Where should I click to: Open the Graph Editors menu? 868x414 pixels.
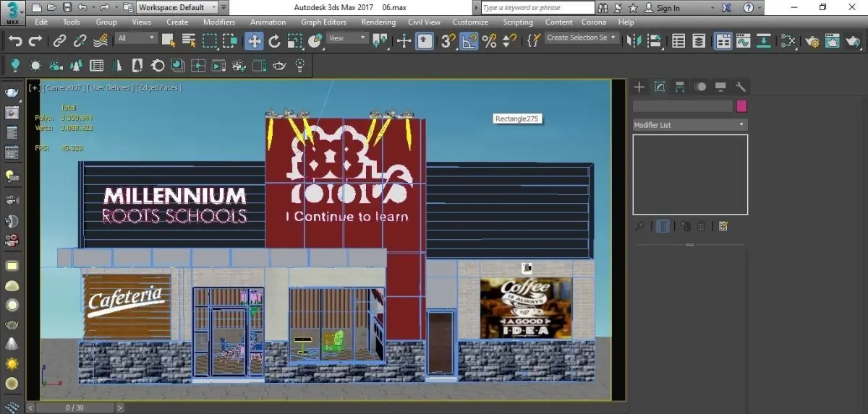click(x=324, y=22)
